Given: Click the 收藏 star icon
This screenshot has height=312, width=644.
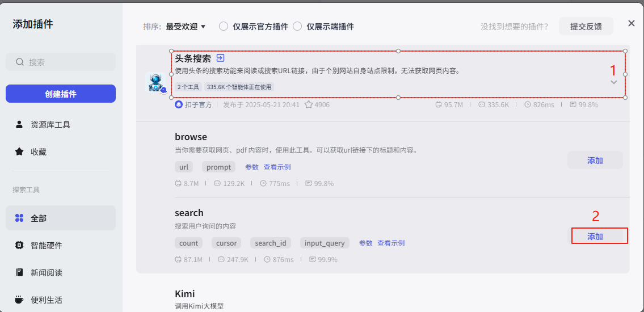Looking at the screenshot, I should pos(19,152).
